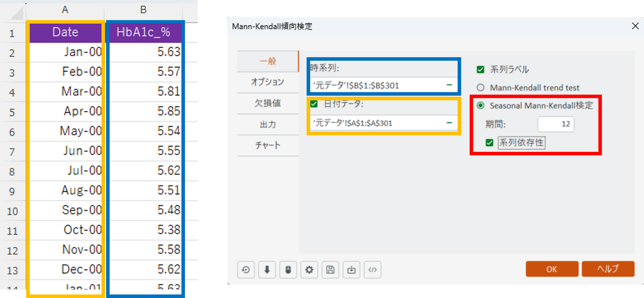This screenshot has width=644, height=298.
Task: Close the Mann-Kendall dialog with X
Action: [x=635, y=26]
